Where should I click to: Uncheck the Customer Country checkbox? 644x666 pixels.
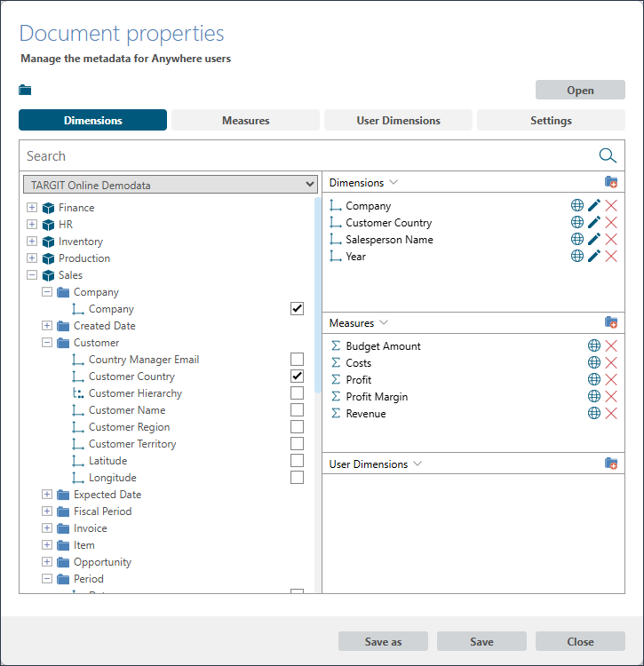[297, 377]
